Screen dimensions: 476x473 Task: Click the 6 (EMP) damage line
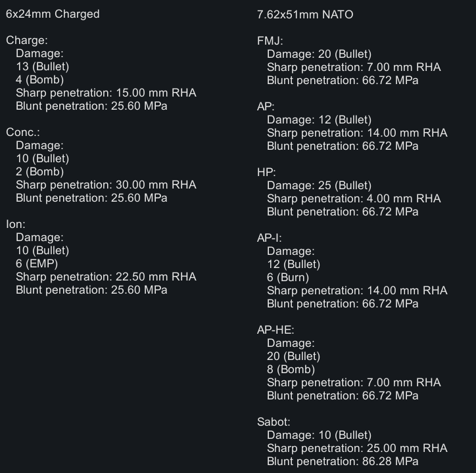coord(37,263)
